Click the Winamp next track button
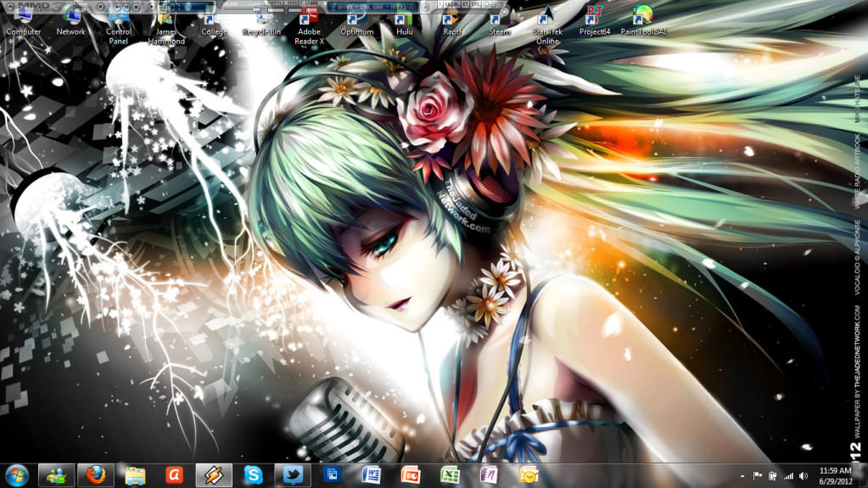This screenshot has height=488, width=868. [152, 7]
